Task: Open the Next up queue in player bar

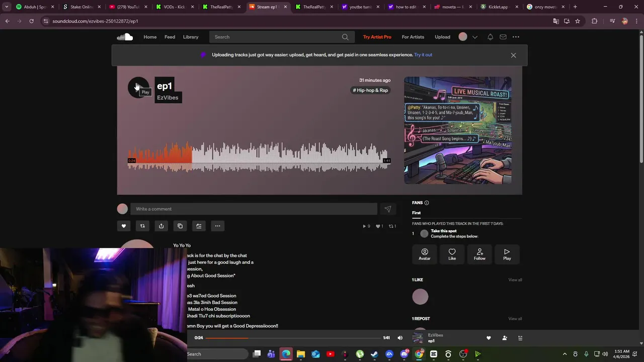Action: click(520, 338)
